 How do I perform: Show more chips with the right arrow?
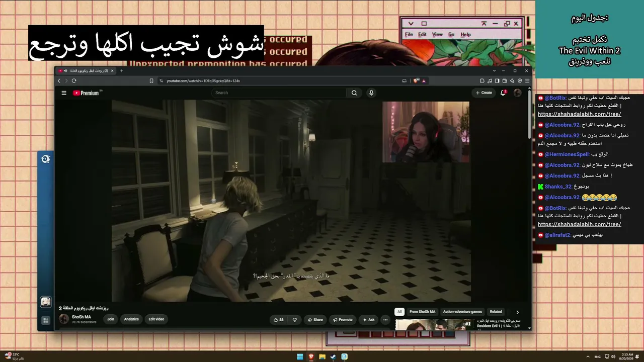point(517,312)
